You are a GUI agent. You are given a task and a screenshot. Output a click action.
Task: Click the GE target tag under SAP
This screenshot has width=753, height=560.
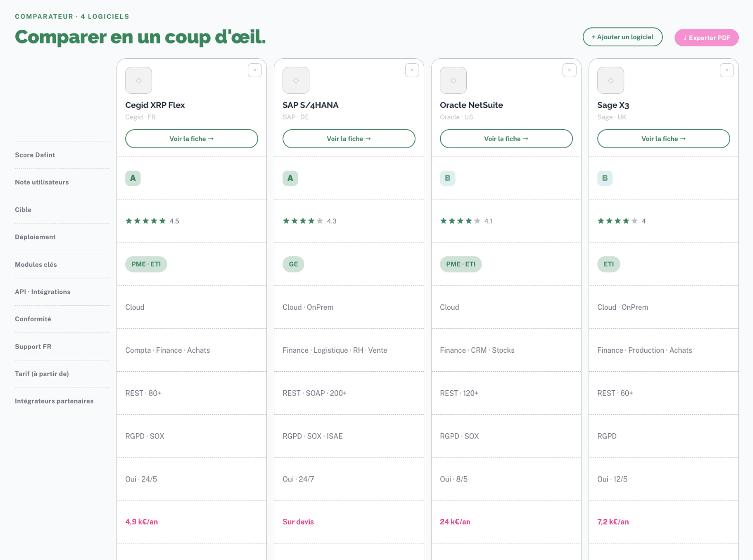293,264
